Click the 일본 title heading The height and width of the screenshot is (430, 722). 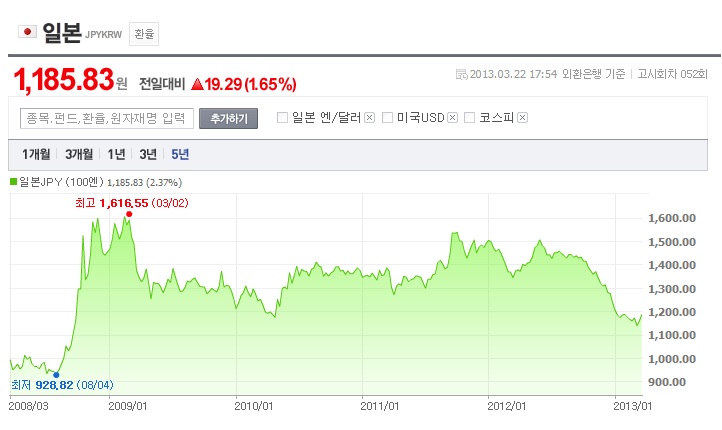coord(62,33)
